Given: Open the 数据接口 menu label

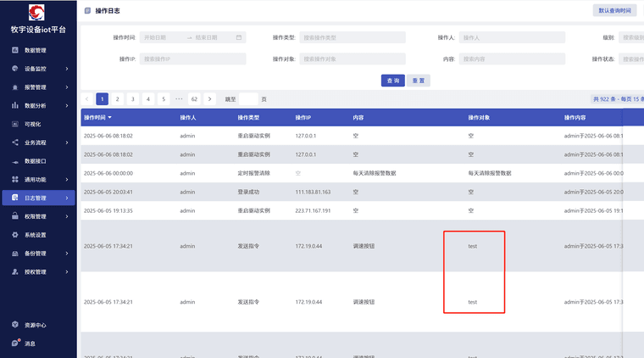Looking at the screenshot, I should (36, 161).
